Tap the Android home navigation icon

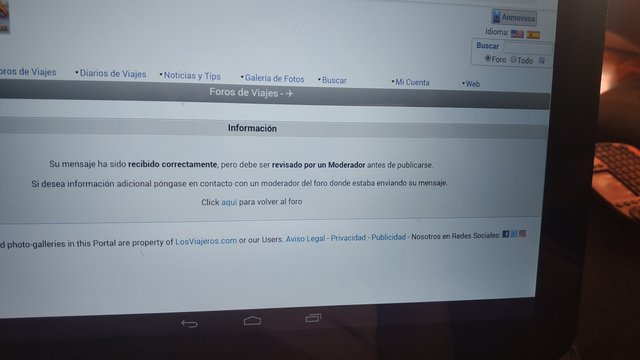(252, 321)
